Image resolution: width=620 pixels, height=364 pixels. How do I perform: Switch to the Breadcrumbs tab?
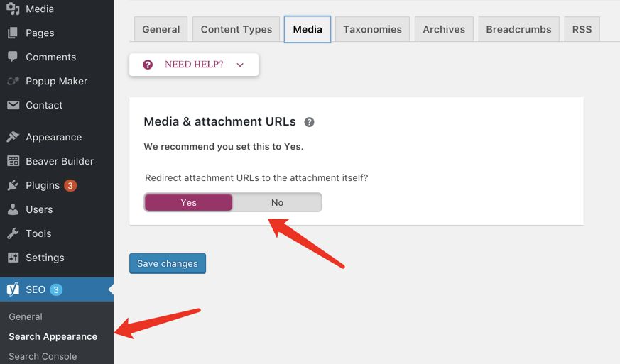click(518, 29)
